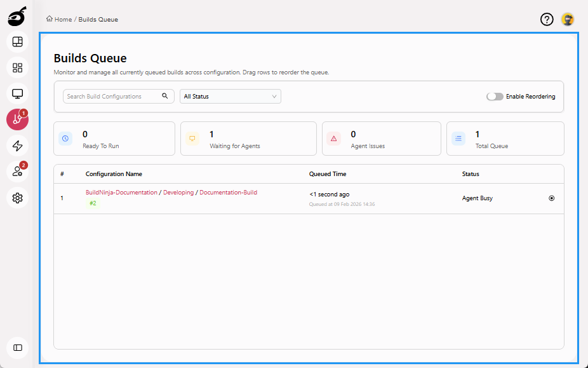Focus the Search Build Configurations field
Viewport: 588px width, 368px height.
(x=113, y=97)
